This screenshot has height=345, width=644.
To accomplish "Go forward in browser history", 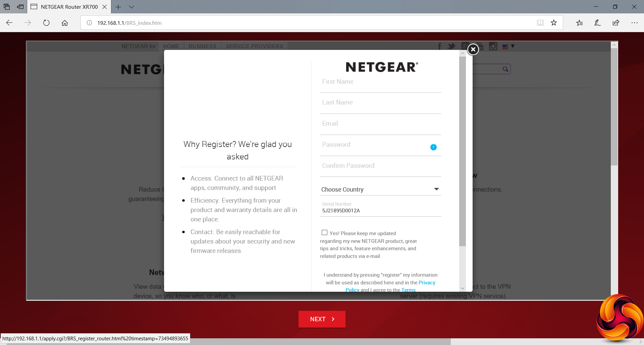I will tap(28, 23).
